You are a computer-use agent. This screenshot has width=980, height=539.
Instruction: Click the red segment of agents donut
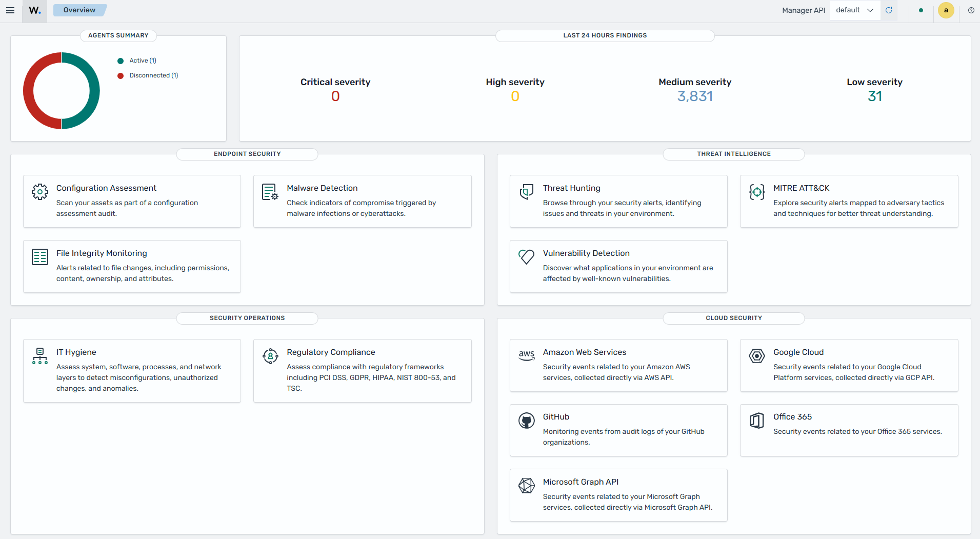[28, 91]
